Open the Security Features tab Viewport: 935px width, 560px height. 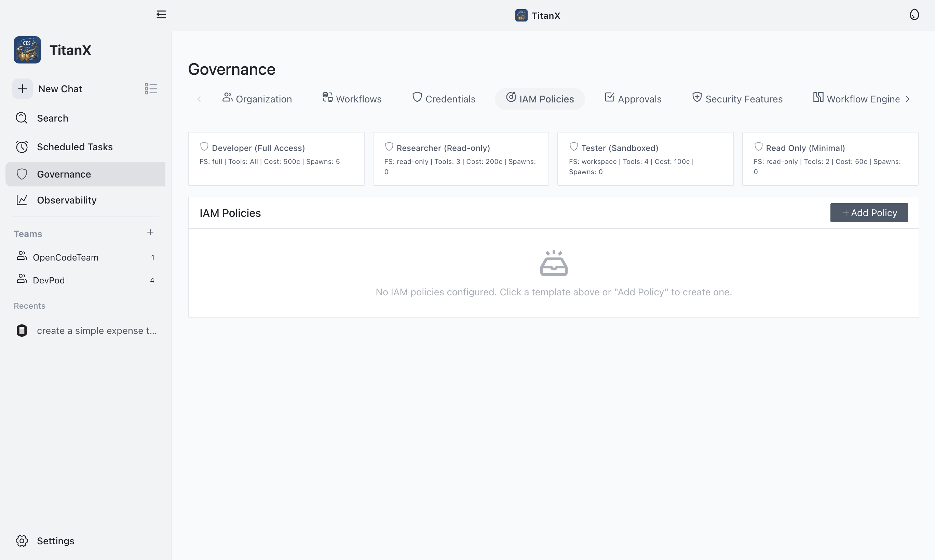coord(737,98)
